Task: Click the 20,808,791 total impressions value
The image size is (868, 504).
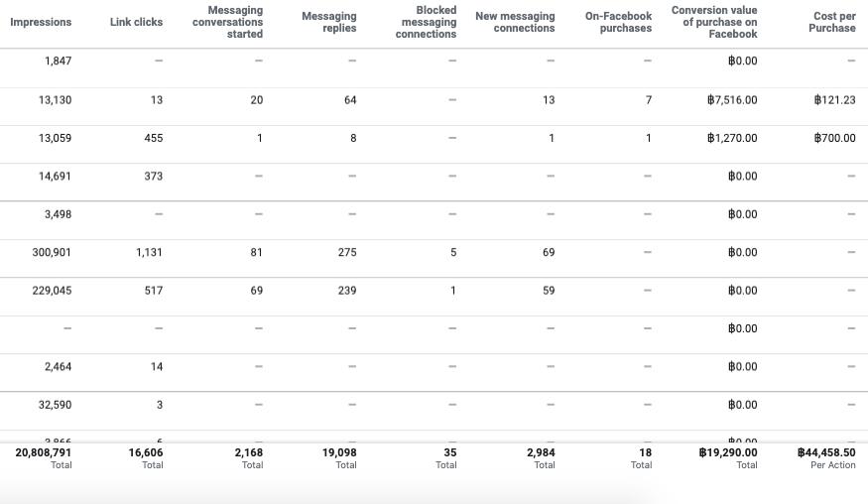Action: point(43,452)
